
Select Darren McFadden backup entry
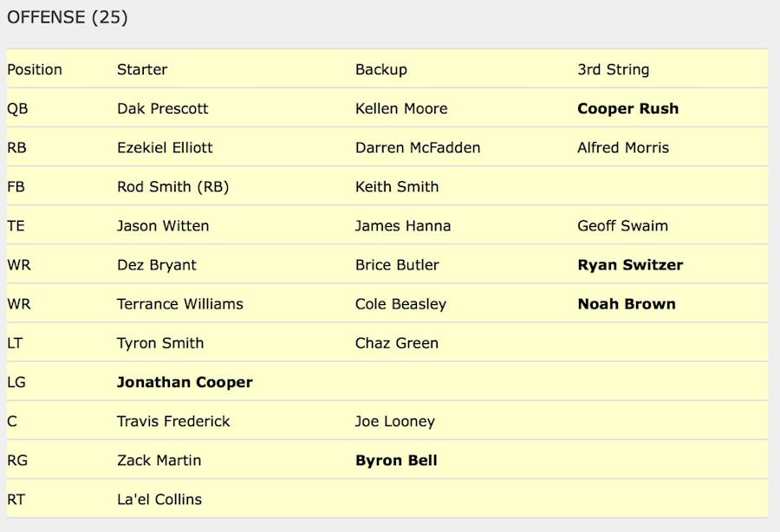point(418,147)
